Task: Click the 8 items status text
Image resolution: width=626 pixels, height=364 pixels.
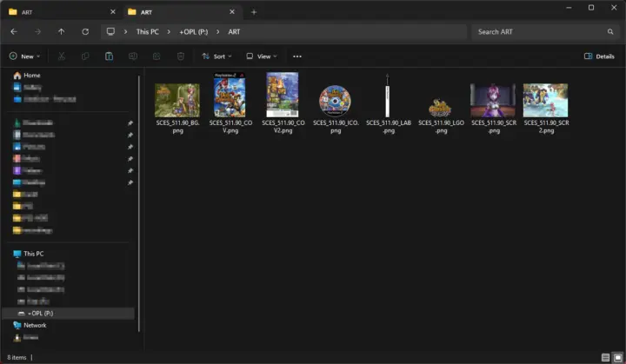Action: tap(17, 357)
